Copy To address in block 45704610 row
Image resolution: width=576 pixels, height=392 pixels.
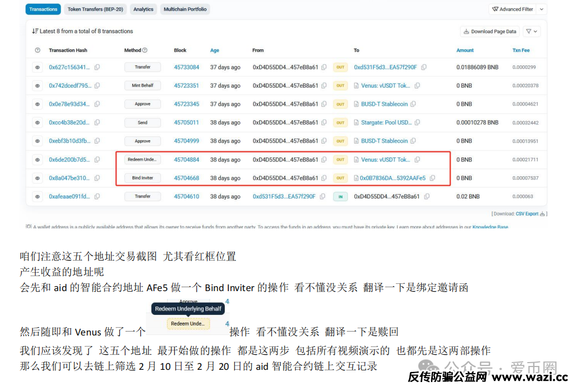tap(427, 196)
